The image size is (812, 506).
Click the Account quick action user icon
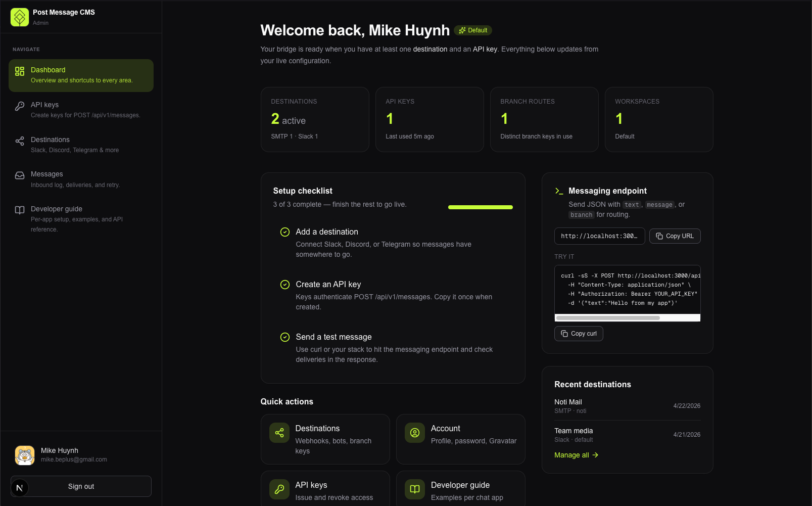click(x=415, y=433)
